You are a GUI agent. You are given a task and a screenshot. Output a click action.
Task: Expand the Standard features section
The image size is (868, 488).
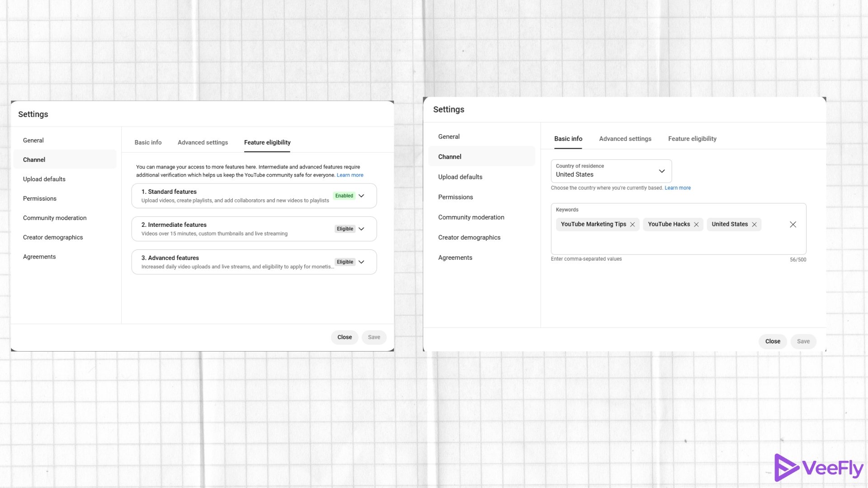[361, 196]
